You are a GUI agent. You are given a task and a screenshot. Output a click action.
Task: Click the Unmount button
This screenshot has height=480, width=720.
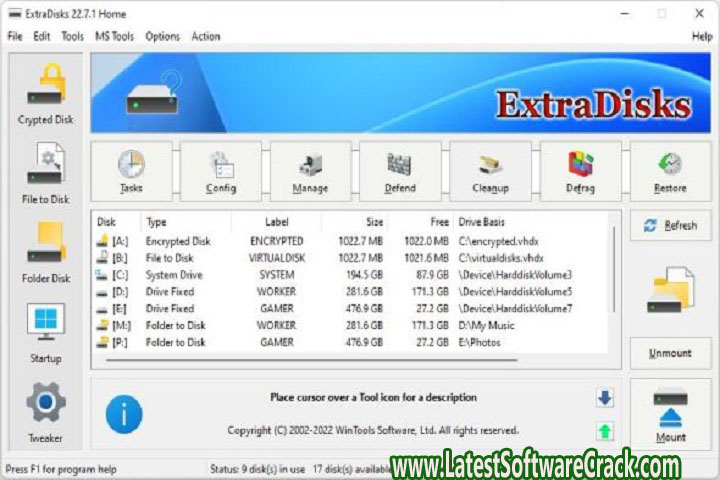point(670,353)
